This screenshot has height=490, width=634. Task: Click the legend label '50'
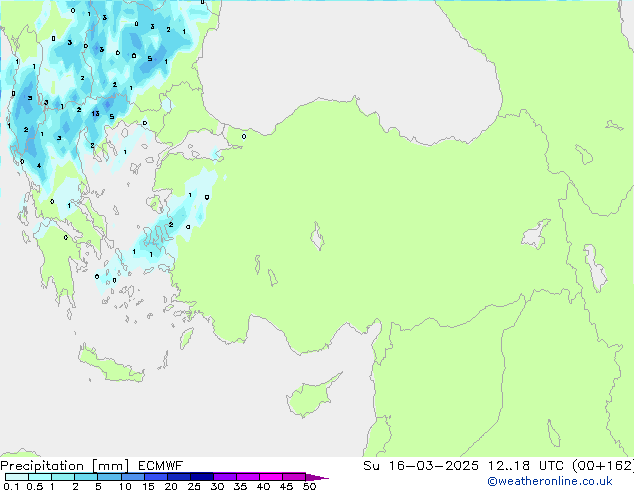point(309,486)
